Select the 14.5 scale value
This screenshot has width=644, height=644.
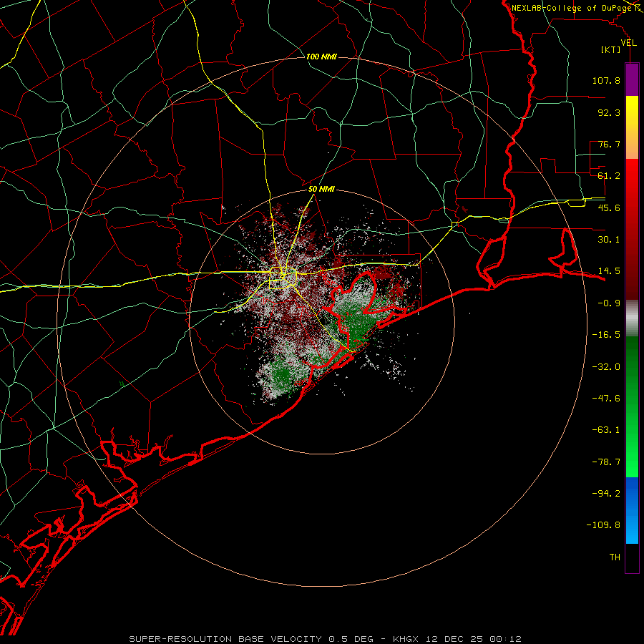tap(609, 271)
